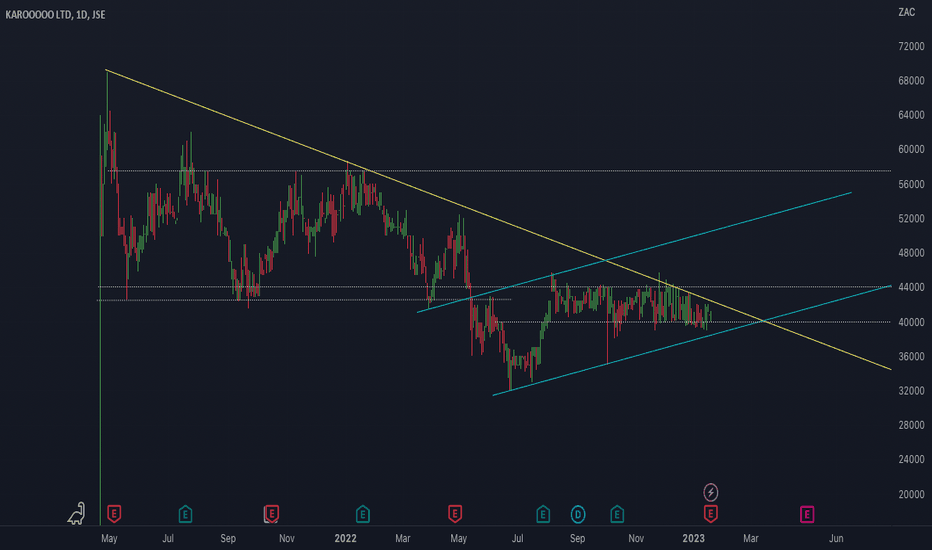Click the 24000 price label
Viewport: 932px width, 550px height.
coord(911,459)
